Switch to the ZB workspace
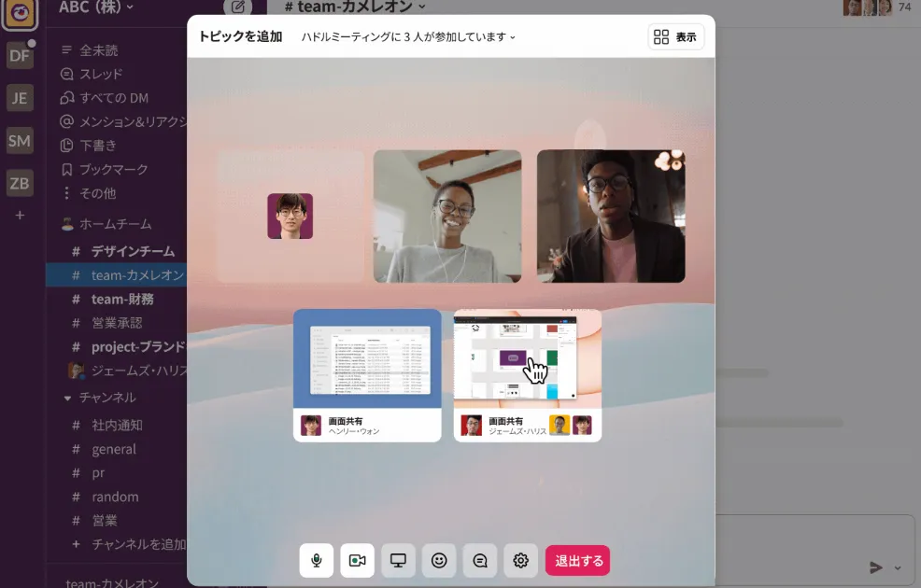921x588 pixels. pos(20,183)
